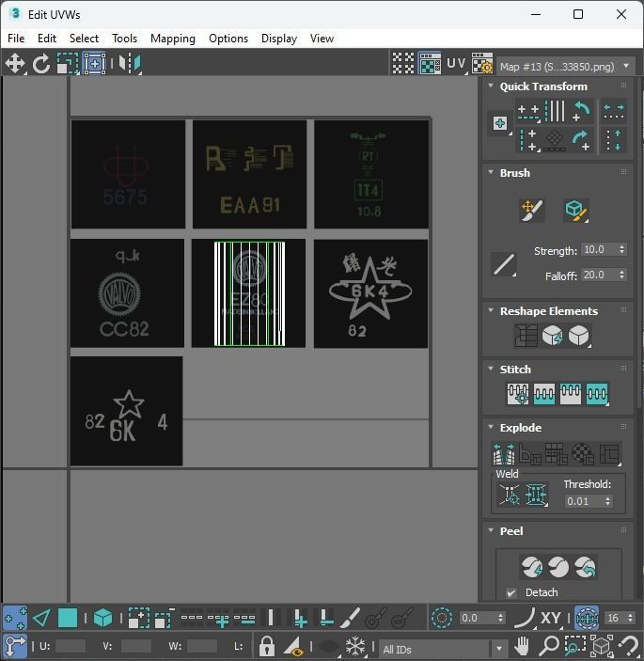This screenshot has width=644, height=661.
Task: Collapse the Peel rollout
Action: (x=491, y=530)
